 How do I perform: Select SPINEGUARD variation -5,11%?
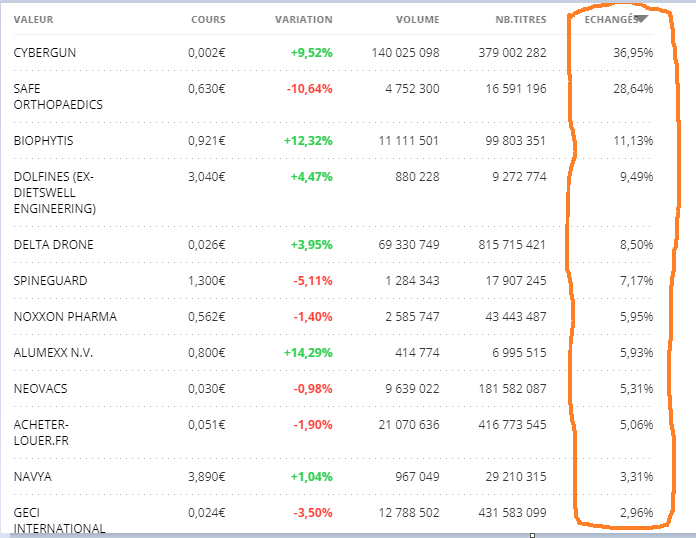(313, 281)
